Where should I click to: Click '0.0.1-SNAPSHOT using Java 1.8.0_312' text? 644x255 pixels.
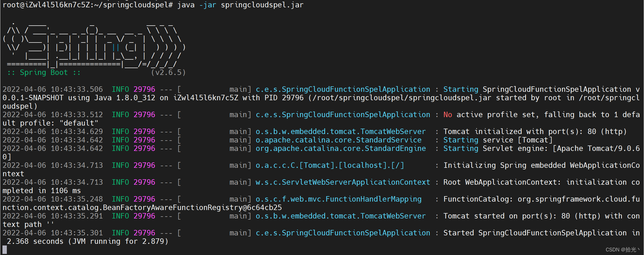point(79,98)
